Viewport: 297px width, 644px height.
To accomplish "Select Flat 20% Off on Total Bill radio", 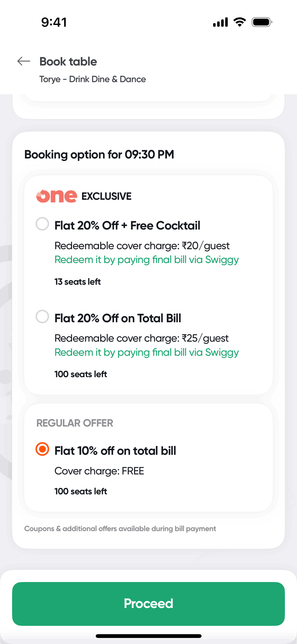I will [x=42, y=316].
